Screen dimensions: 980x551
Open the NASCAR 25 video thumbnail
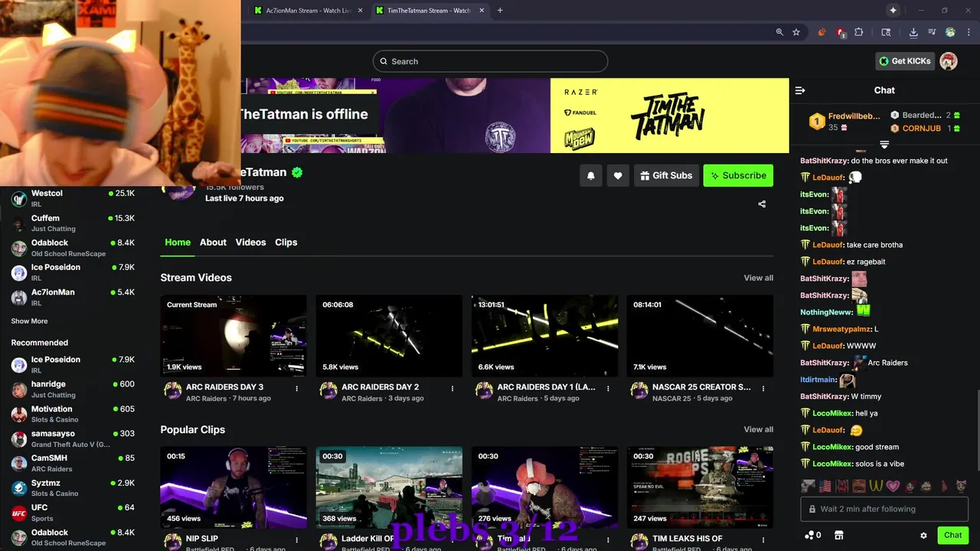[700, 336]
